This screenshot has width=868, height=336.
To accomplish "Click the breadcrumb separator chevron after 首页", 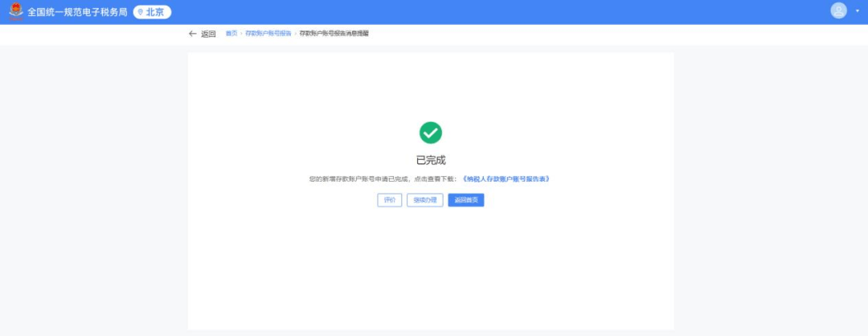I will (x=241, y=34).
